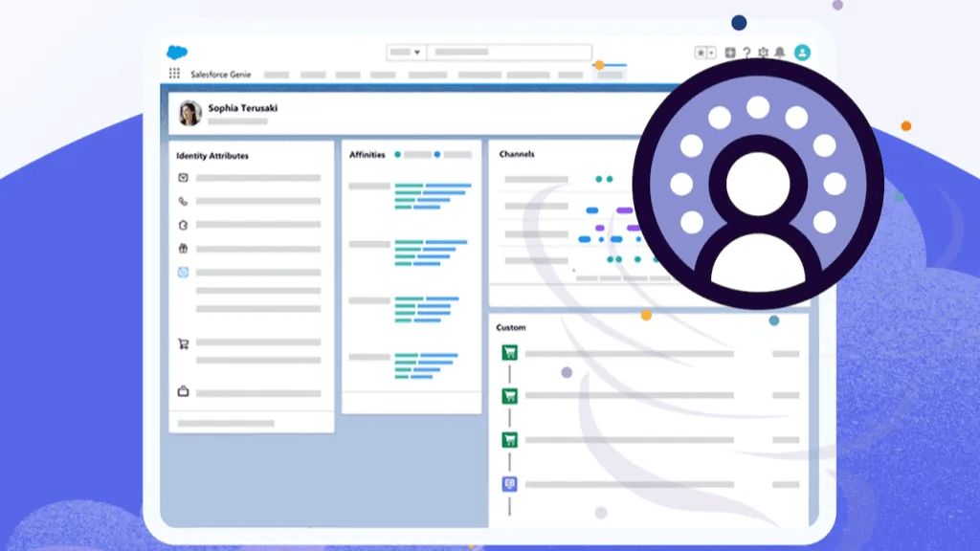Screen dimensions: 980x551
Task: Open Salesforce Help with the question mark icon
Action: pos(748,52)
